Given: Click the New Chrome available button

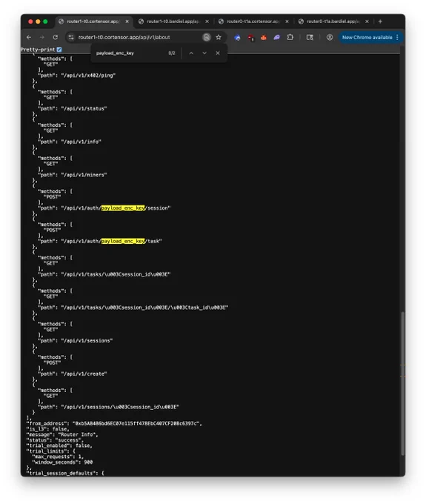Looking at the screenshot, I should click(367, 37).
